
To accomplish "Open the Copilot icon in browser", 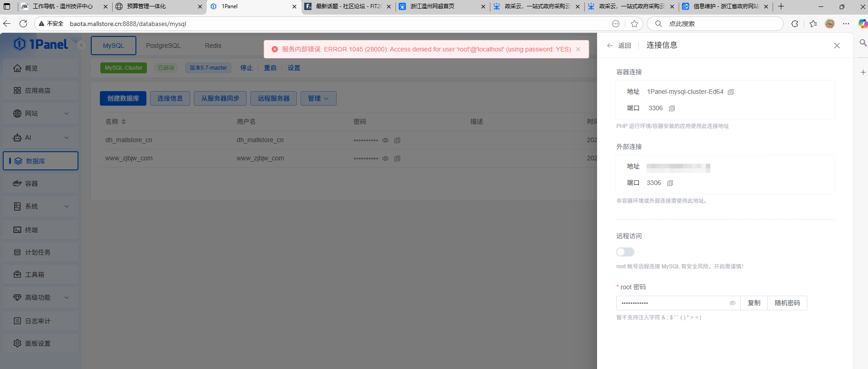I will (x=863, y=24).
